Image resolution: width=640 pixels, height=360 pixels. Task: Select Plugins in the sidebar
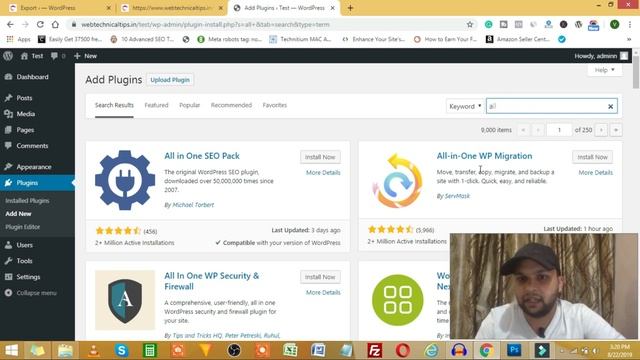click(37, 183)
